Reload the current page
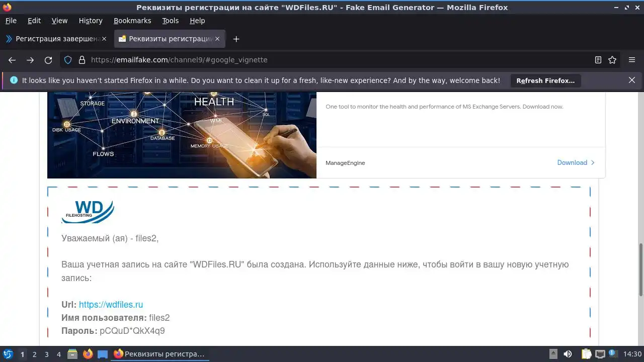Image resolution: width=644 pixels, height=362 pixels. pyautogui.click(x=48, y=60)
